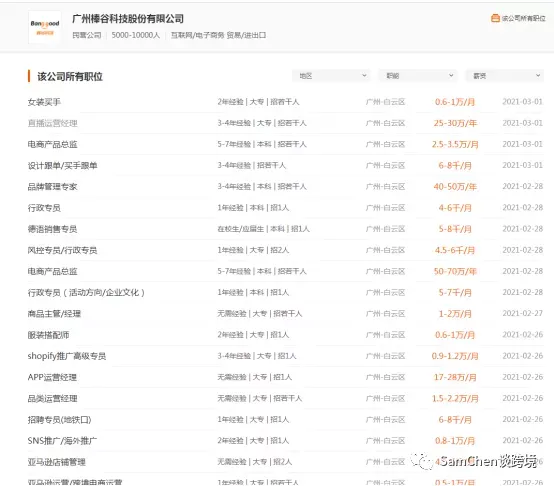Viewport: 554px width, 486px height.
Task: Open the 招聘专员(地铁口) job posting
Action: click(x=59, y=420)
